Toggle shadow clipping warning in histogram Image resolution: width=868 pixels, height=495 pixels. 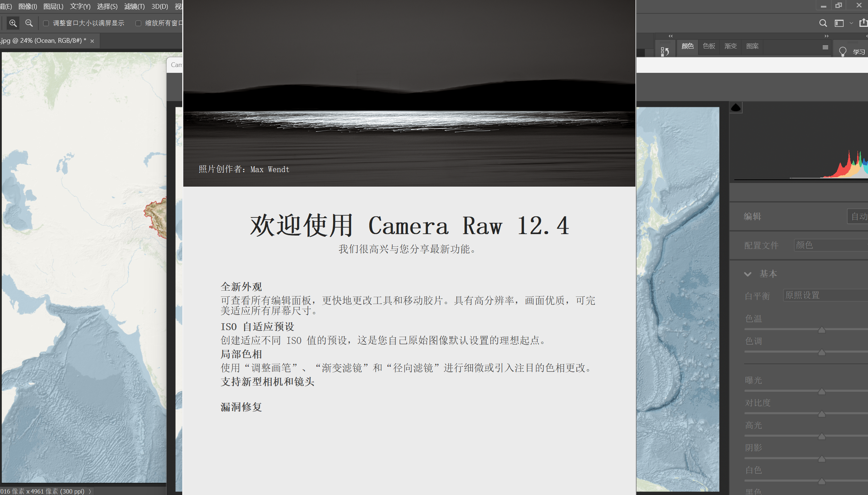tap(736, 108)
